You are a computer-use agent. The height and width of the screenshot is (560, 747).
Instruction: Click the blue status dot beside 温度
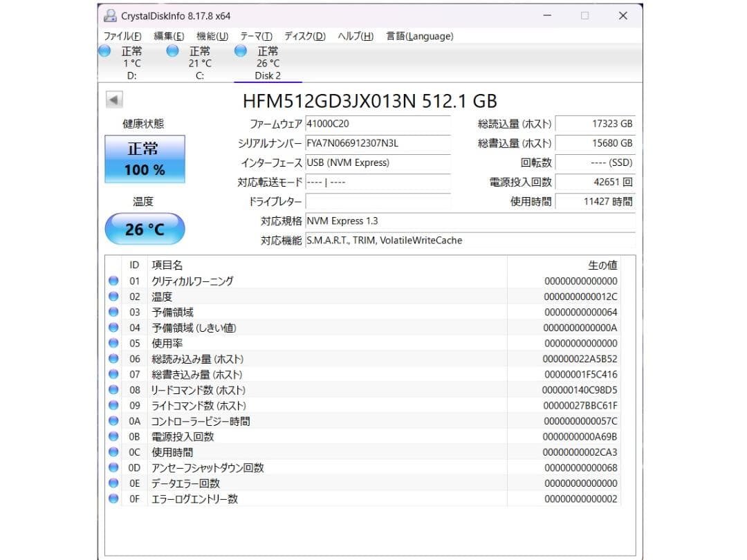coord(113,296)
